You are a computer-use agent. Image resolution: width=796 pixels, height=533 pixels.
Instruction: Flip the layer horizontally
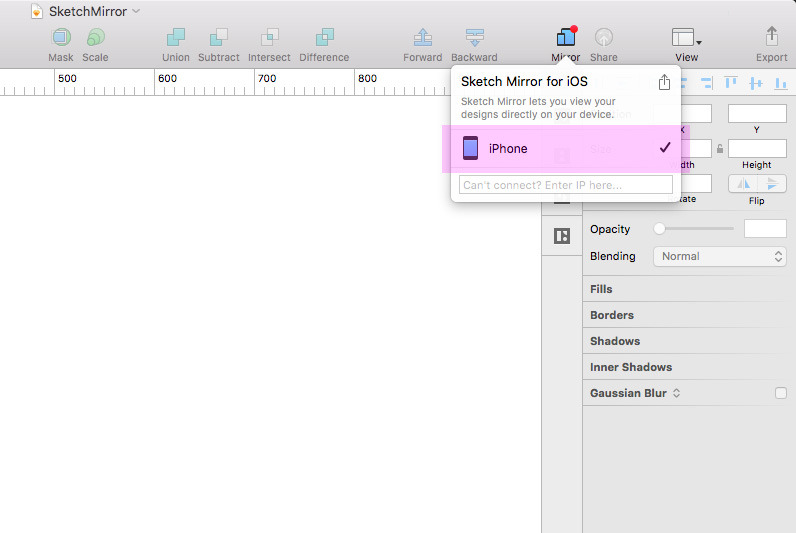743,184
